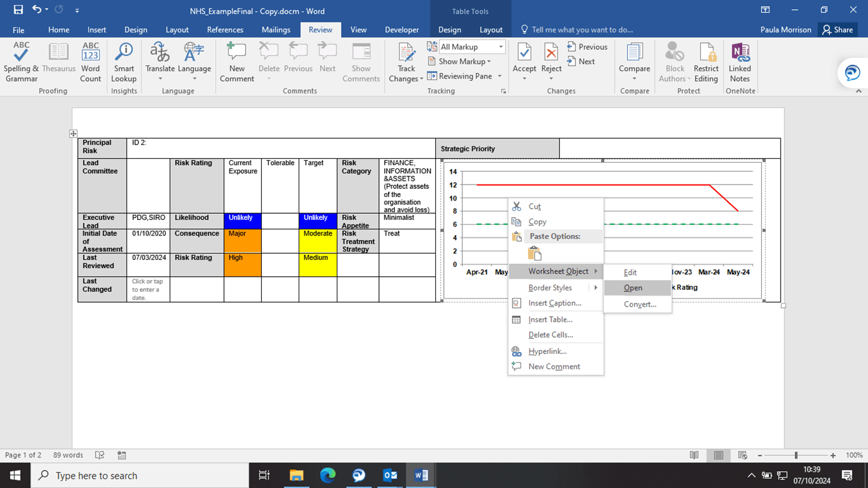Switch to Web Layout view
This screenshot has width=868, height=488.
(742, 456)
